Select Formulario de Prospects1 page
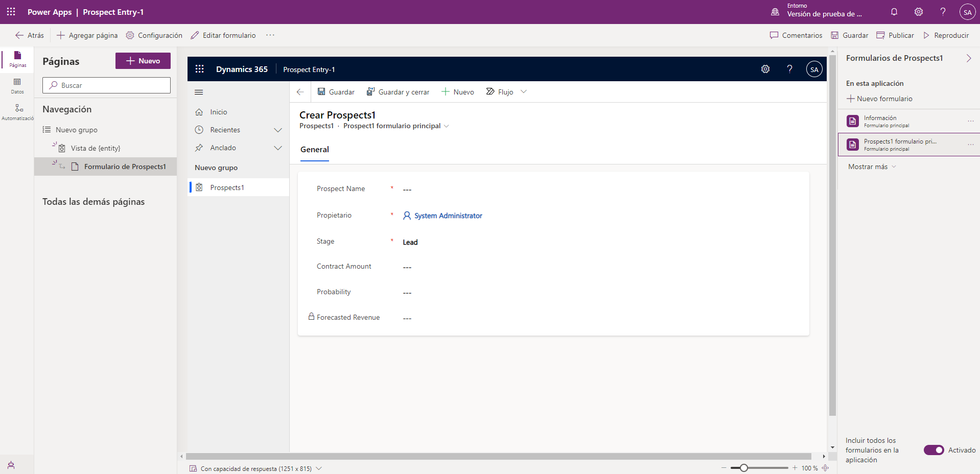The image size is (980, 474). coord(106,167)
